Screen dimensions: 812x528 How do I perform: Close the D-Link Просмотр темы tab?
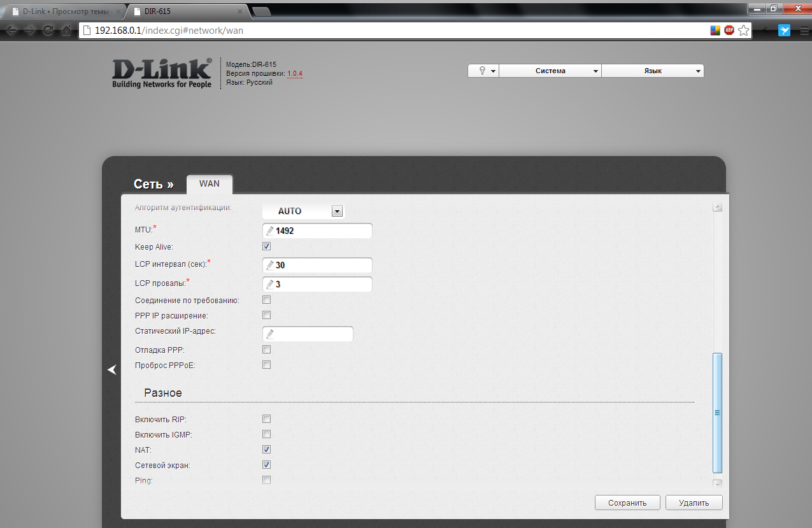pos(118,11)
